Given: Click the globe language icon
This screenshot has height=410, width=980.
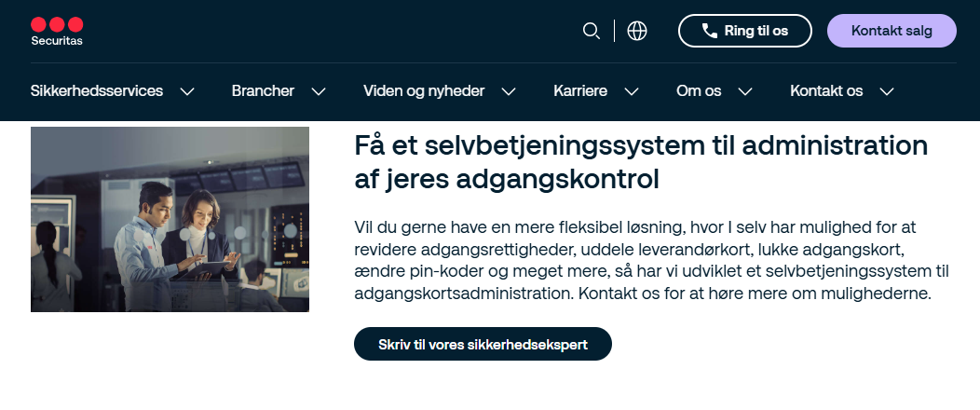Looking at the screenshot, I should (x=637, y=31).
